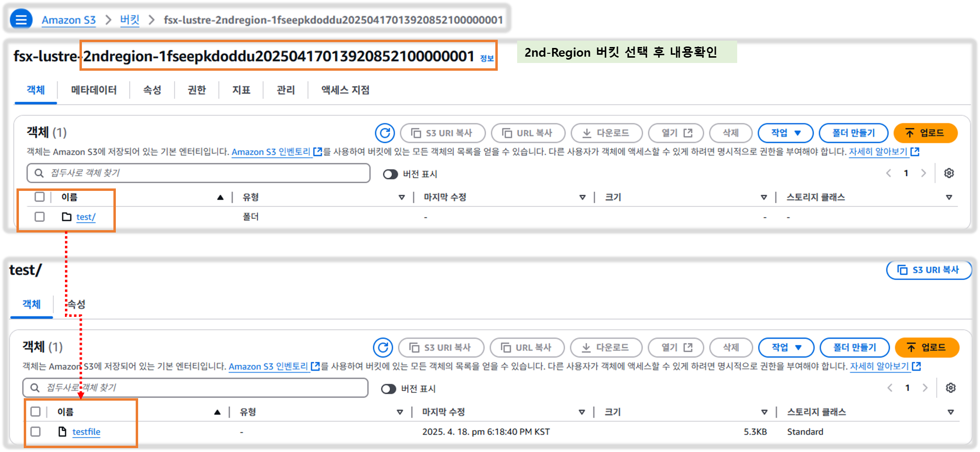Click 폴더 만들기 button in test/ view

[x=854, y=347]
